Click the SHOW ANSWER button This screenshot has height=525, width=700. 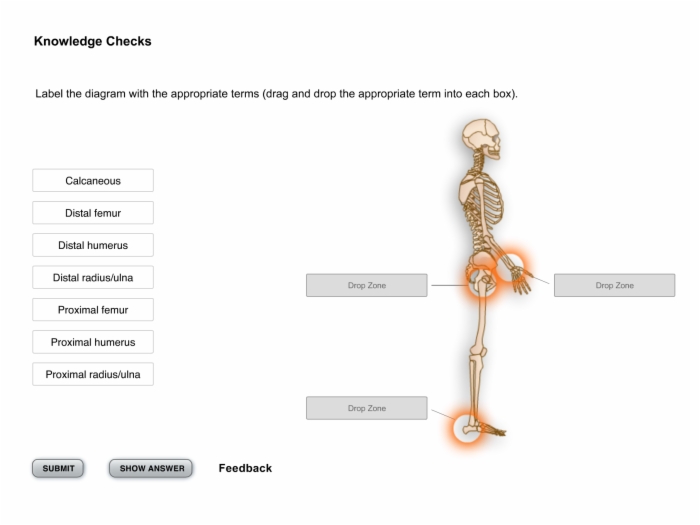(x=151, y=468)
